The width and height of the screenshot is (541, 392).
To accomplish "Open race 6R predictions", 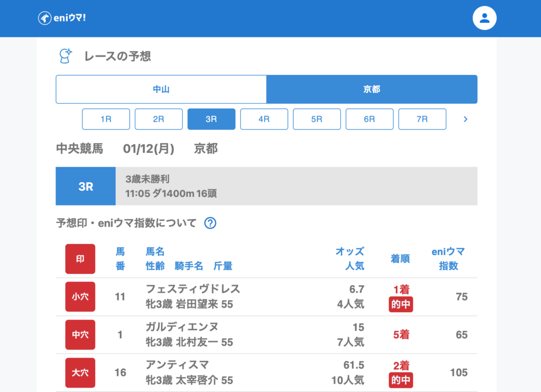I will 369,119.
